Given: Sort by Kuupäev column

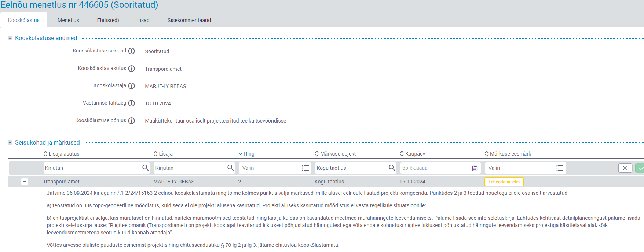Looking at the screenshot, I should click(413, 154).
